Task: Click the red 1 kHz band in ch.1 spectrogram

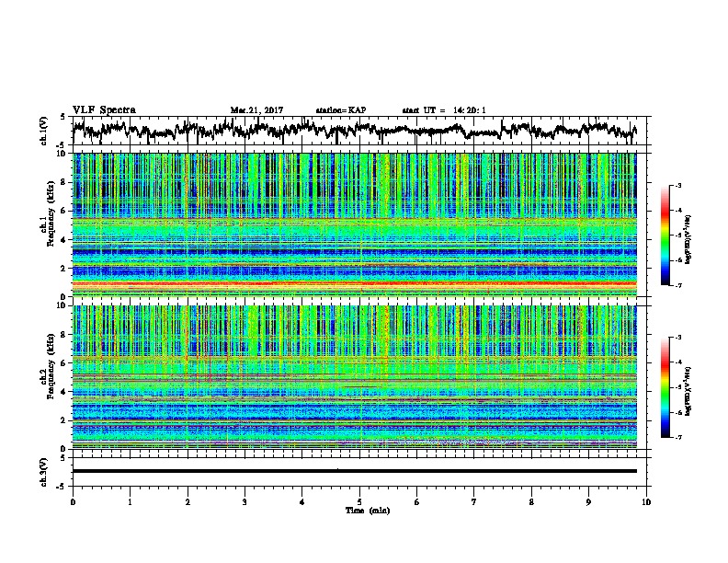Action: coord(354,282)
